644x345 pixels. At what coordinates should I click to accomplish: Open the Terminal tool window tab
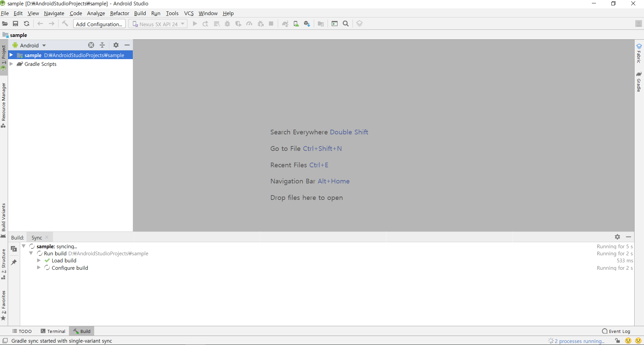point(53,331)
